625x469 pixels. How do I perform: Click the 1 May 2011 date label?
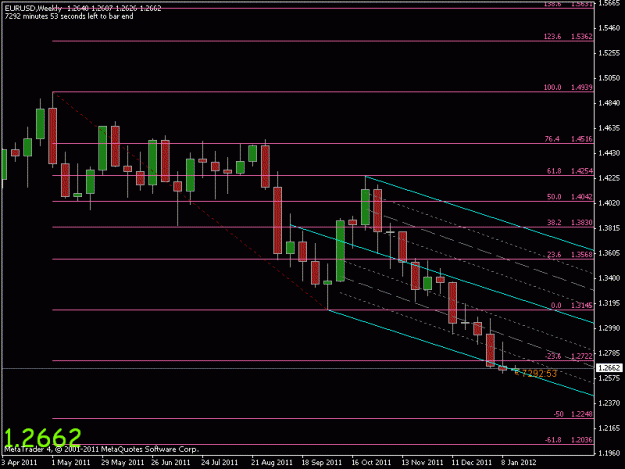(71, 463)
